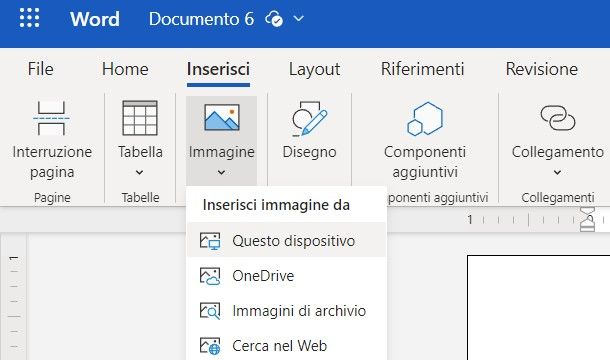
Task: Expand the Tabella dropdown arrow
Action: click(139, 172)
